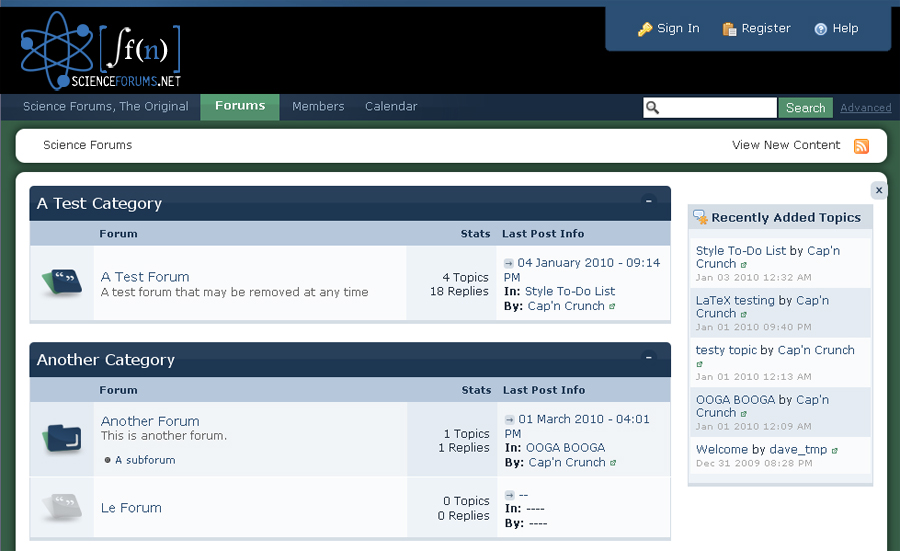Open Science Forums, The Original tab
900x551 pixels.
tap(106, 107)
